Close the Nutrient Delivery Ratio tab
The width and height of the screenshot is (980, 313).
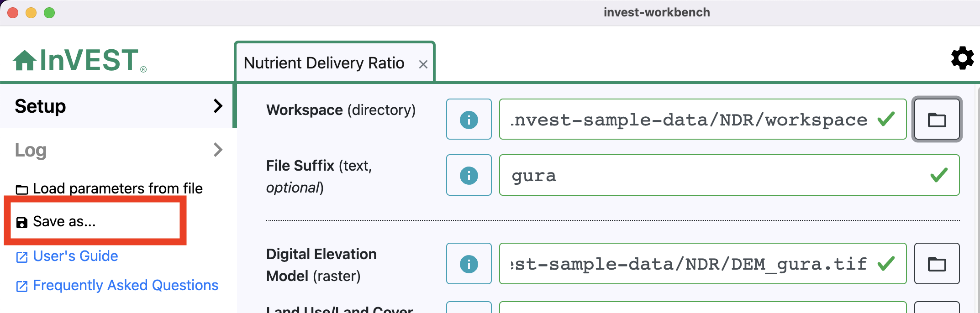coord(423,64)
